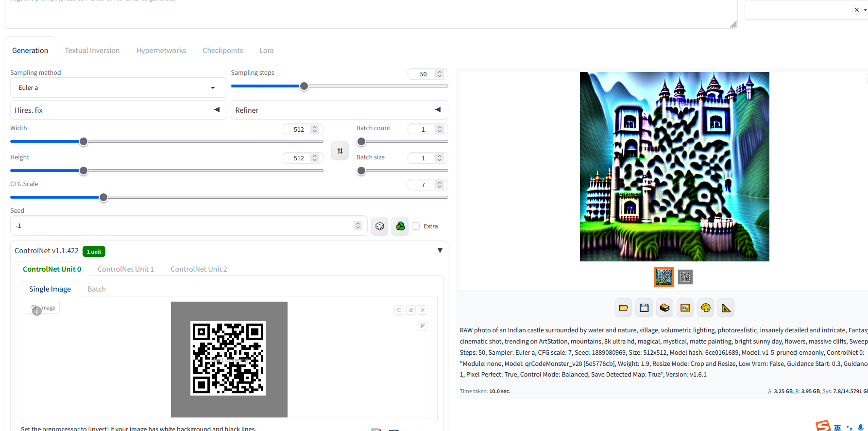Screen dimensions: 868x431
Task: Send image to inpaint palette icon
Action: (706, 308)
